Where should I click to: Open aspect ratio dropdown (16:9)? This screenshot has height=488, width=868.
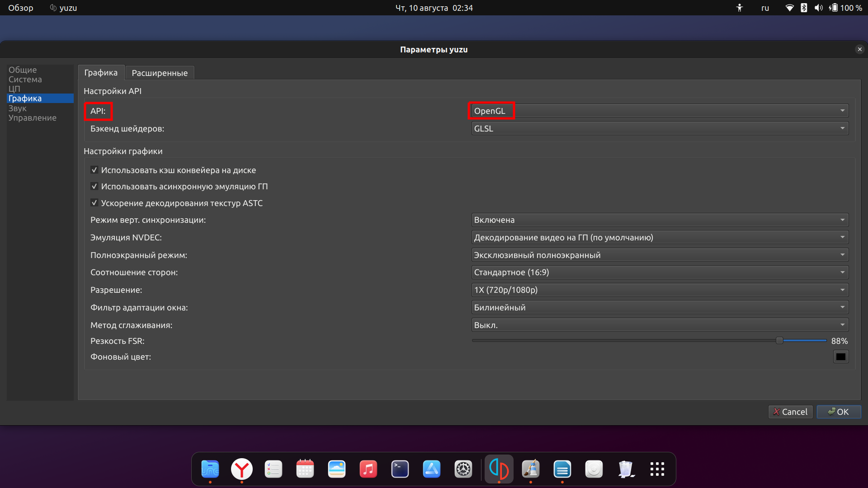[x=660, y=272]
